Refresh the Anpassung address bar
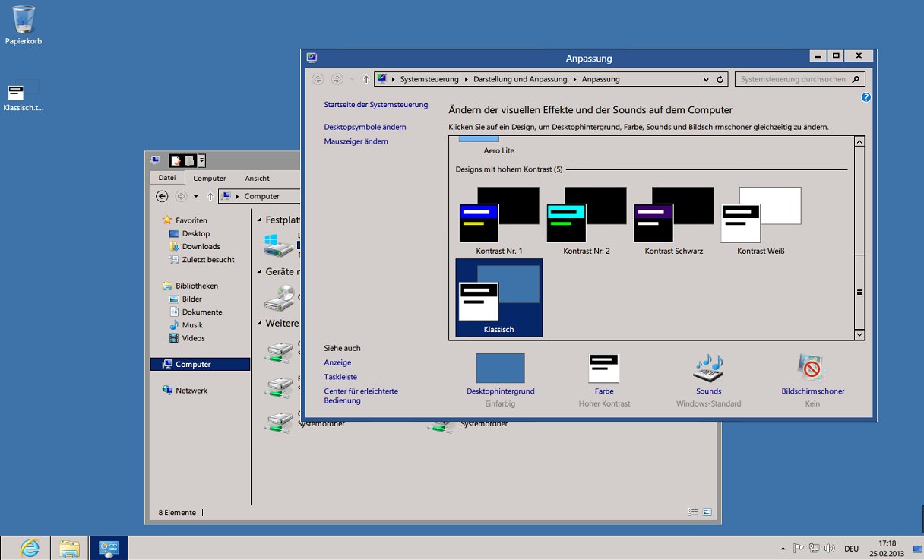Screen dimensions: 924x560 pos(720,79)
